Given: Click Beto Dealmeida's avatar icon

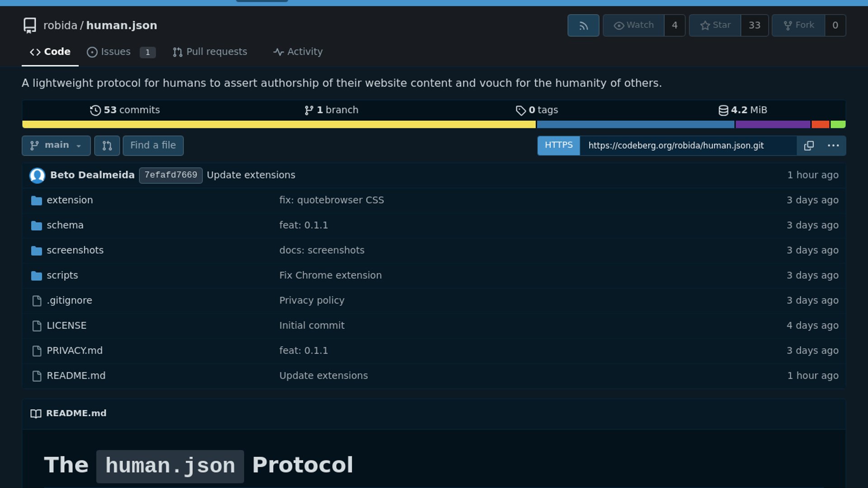Looking at the screenshot, I should pyautogui.click(x=37, y=175).
